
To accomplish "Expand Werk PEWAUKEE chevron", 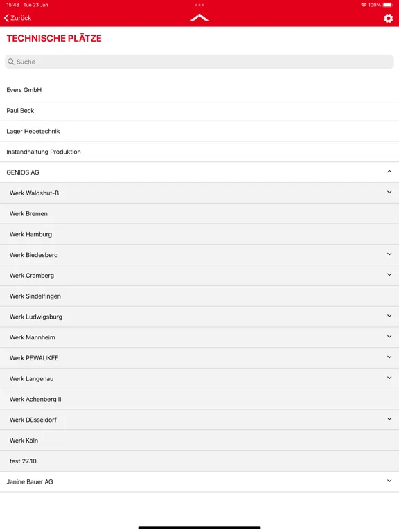I will [389, 357].
